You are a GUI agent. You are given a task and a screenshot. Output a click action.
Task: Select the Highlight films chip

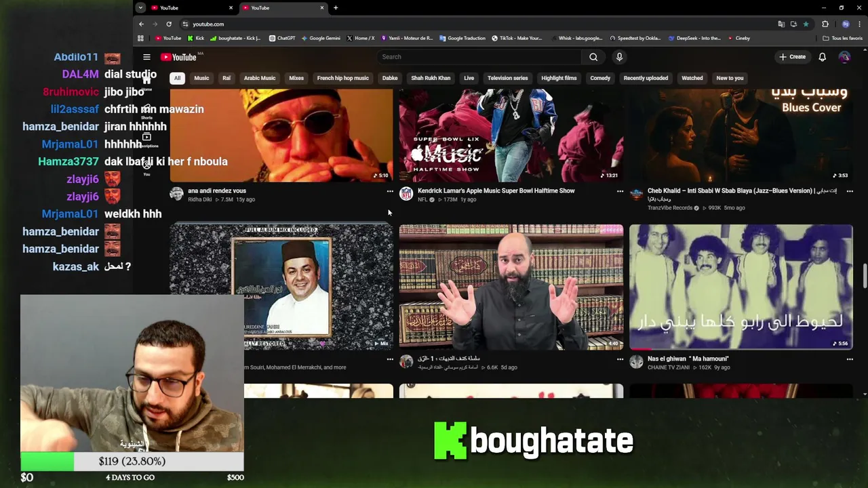(559, 78)
